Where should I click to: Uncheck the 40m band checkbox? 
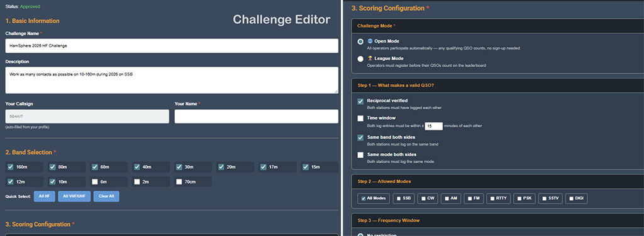click(x=137, y=167)
